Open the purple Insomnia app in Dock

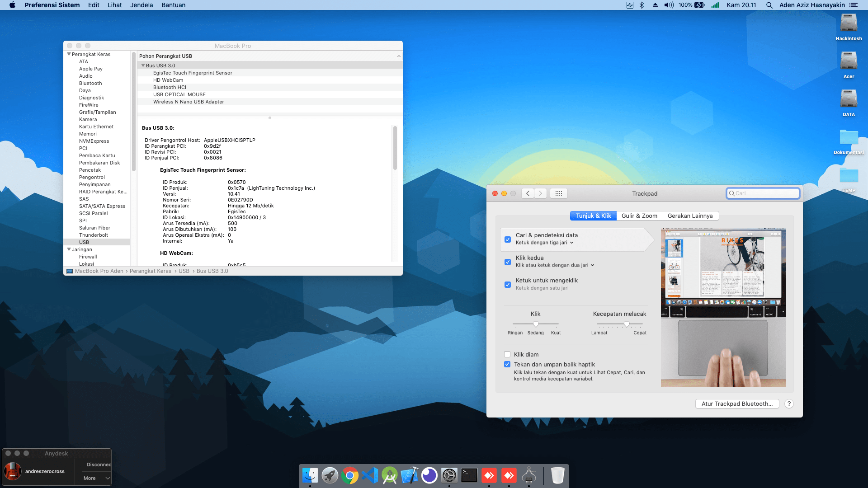[429, 475]
